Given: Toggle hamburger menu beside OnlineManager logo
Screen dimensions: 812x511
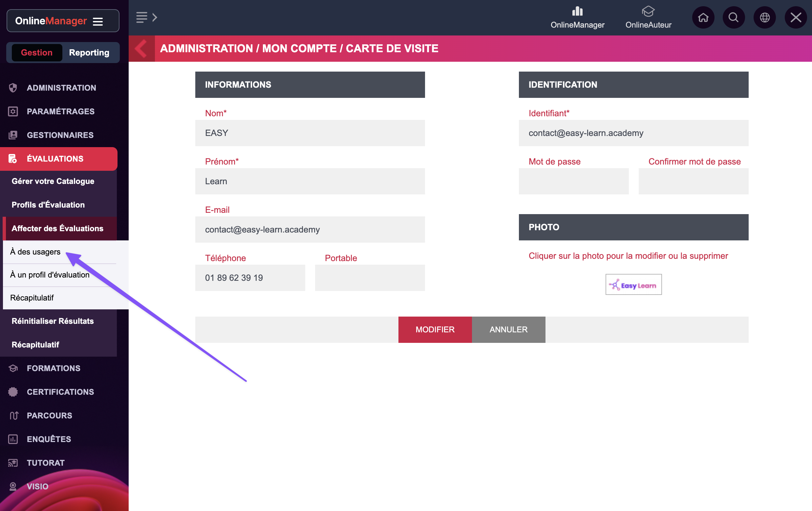Looking at the screenshot, I should (98, 22).
